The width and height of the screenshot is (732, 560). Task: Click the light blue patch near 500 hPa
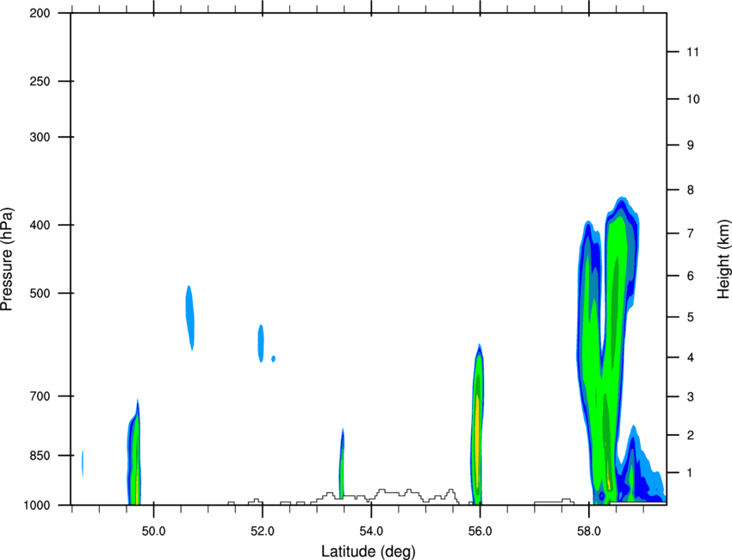pos(190,318)
